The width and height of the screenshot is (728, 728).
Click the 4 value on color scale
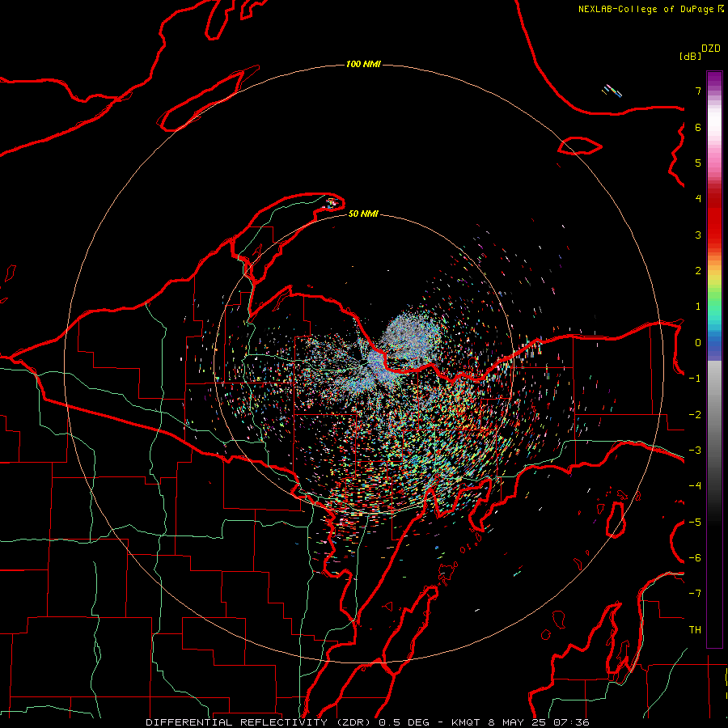point(698,199)
